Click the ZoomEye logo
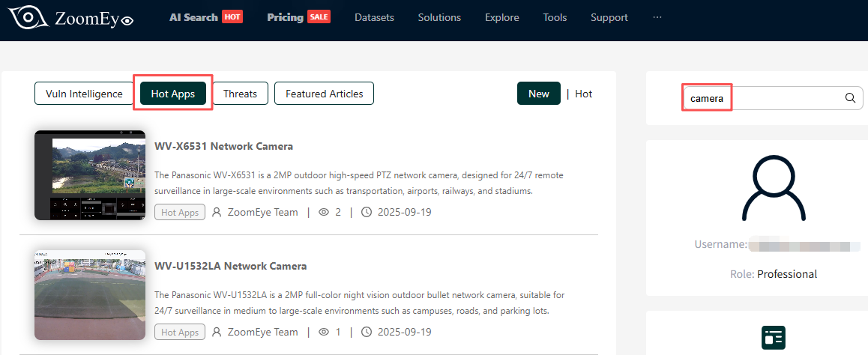868x355 pixels. (x=71, y=18)
